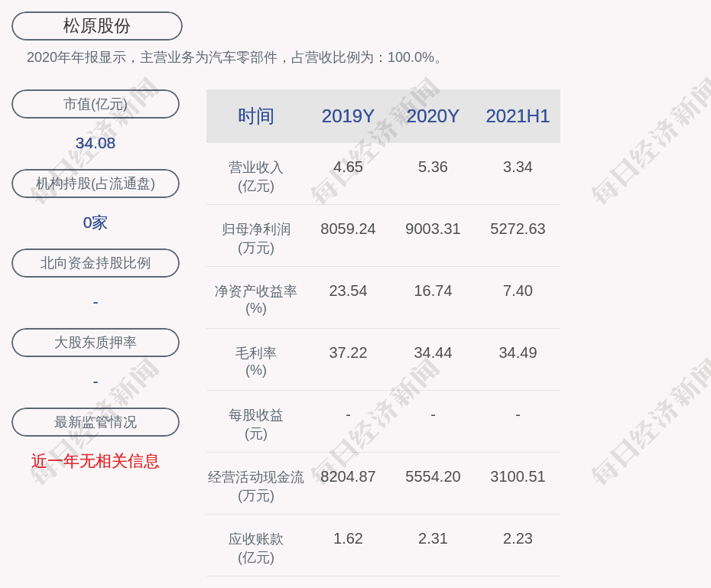Click the 大股东质押率 label button

tap(96, 343)
